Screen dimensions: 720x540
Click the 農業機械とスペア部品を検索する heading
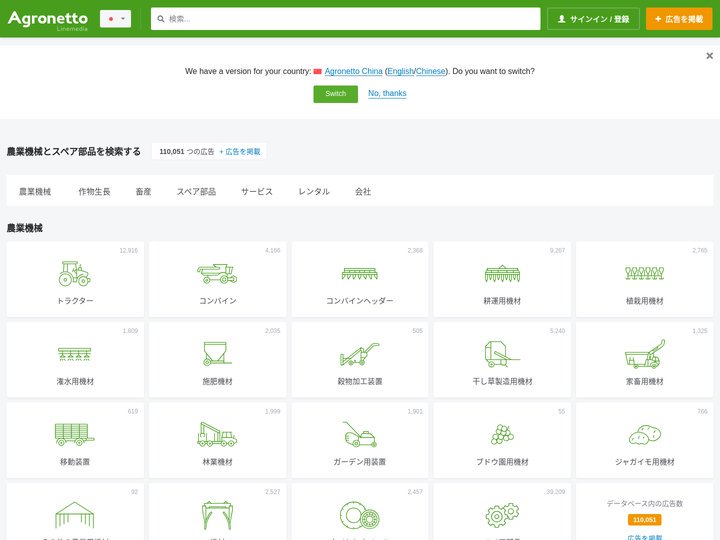[74, 152]
